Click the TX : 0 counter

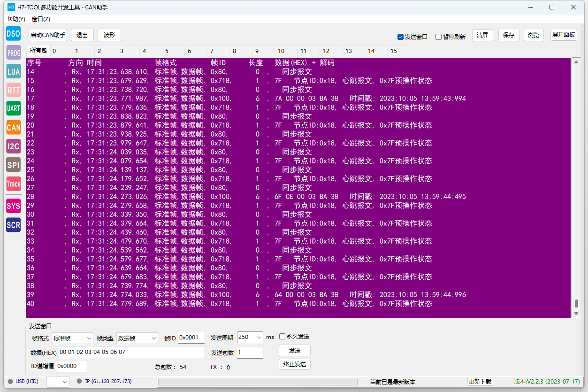pyautogui.click(x=220, y=367)
